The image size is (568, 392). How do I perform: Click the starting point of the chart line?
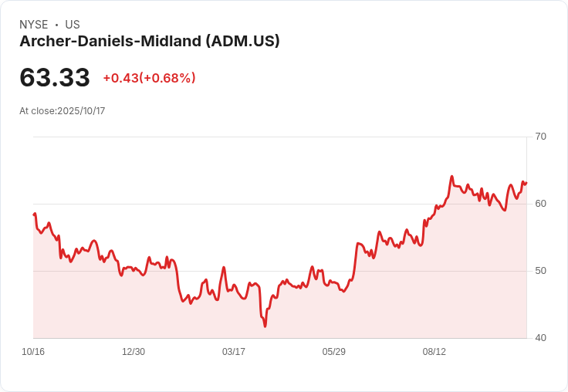(x=34, y=215)
